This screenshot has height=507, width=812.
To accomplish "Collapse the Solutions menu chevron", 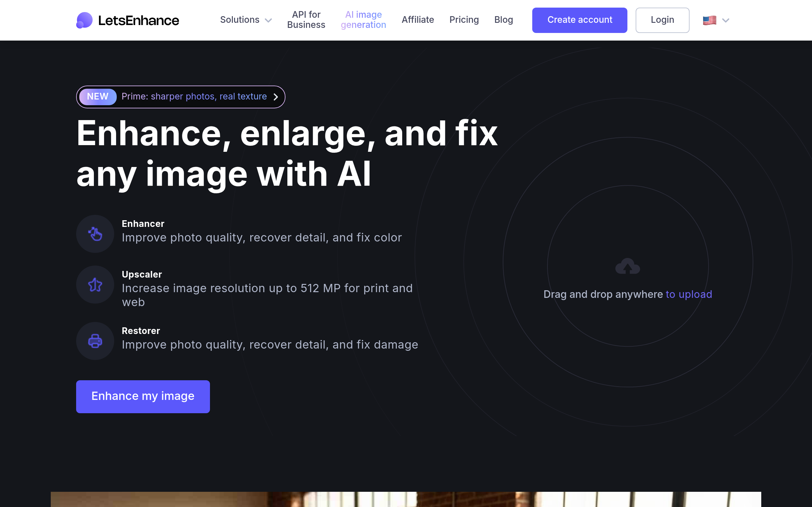I will [268, 21].
